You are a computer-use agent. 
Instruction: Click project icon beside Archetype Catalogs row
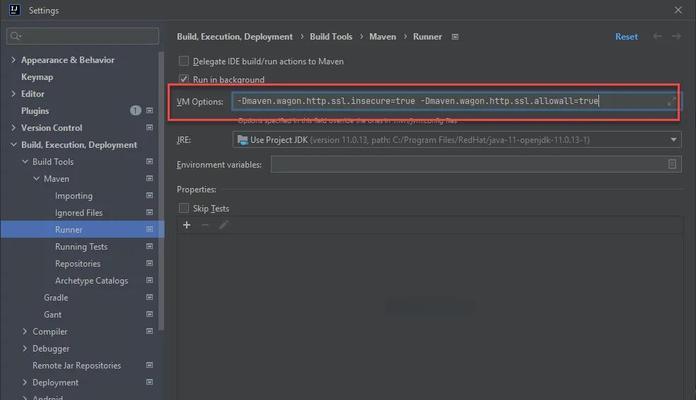point(150,281)
